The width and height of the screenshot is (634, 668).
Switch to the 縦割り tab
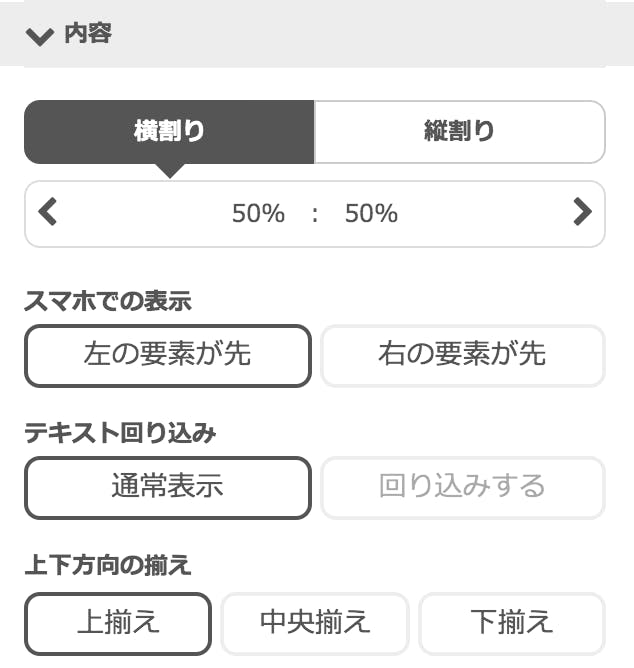pos(459,132)
